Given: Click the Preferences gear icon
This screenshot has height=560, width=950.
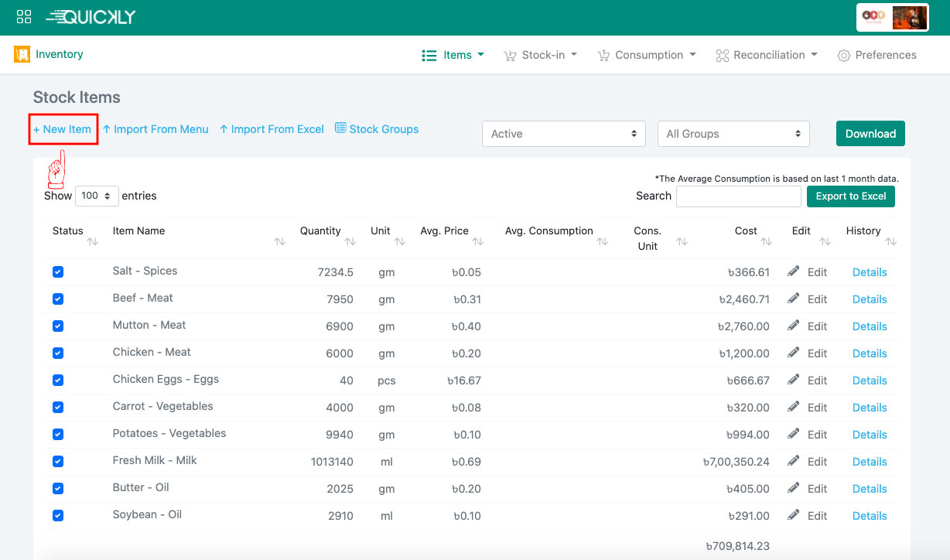Looking at the screenshot, I should tap(844, 56).
